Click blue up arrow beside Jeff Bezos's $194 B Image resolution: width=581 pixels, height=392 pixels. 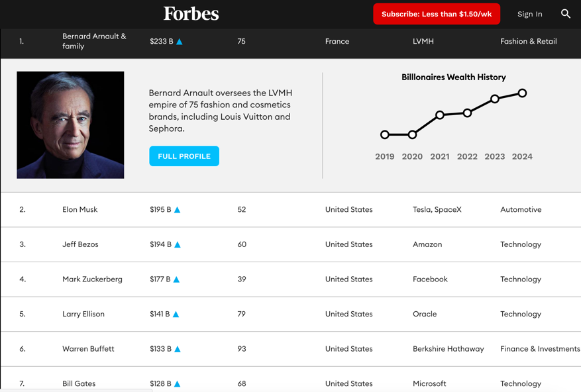coord(178,245)
